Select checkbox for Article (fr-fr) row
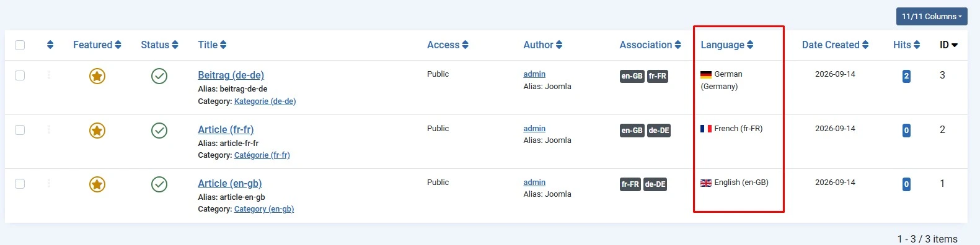980x245 pixels. 20,130
